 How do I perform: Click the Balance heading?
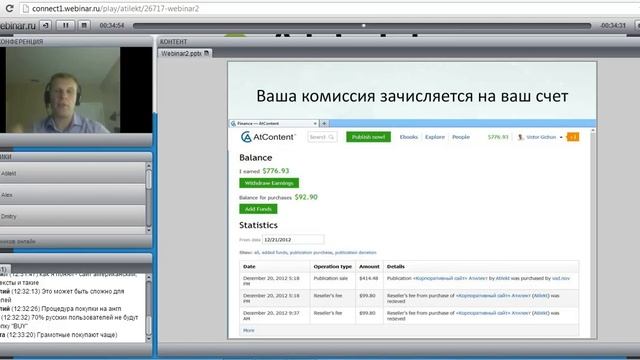256,158
